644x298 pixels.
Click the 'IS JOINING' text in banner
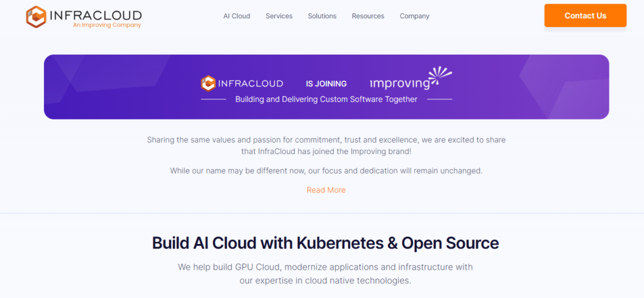[x=326, y=84]
